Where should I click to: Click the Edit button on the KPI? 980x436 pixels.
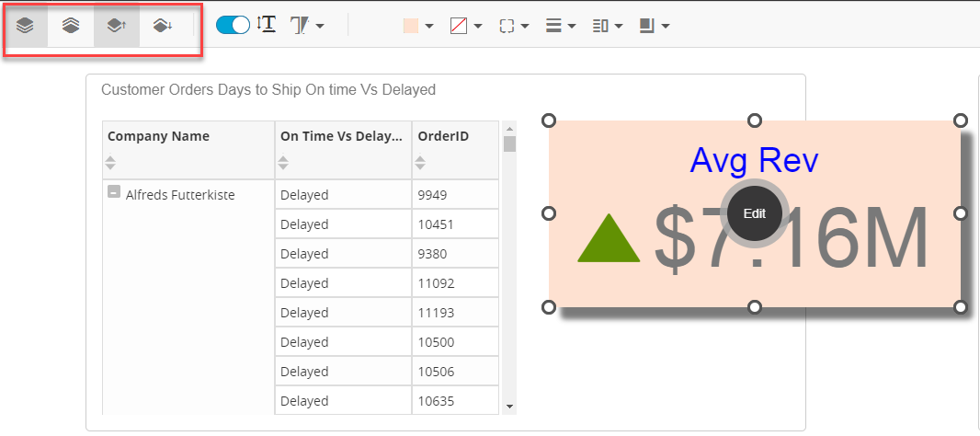coord(754,213)
